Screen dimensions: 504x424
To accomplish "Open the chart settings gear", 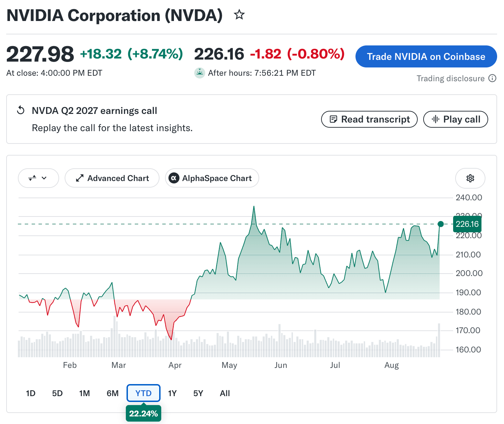I will [470, 178].
